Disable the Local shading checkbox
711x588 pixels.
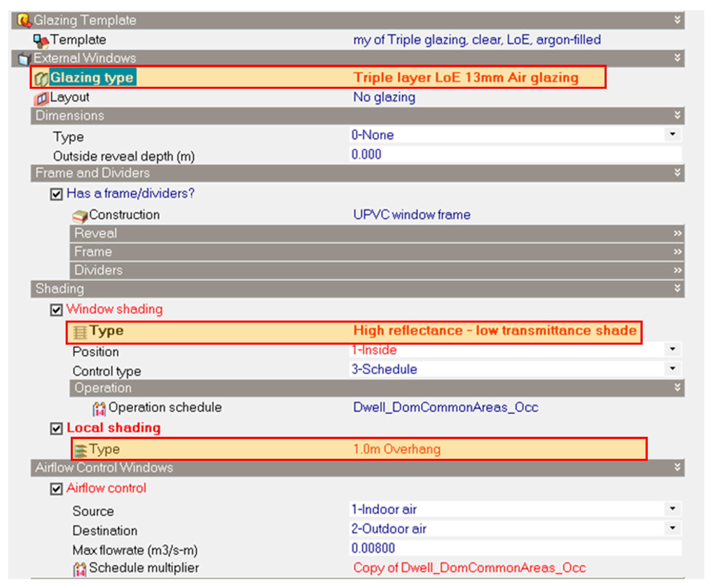pyautogui.click(x=56, y=429)
